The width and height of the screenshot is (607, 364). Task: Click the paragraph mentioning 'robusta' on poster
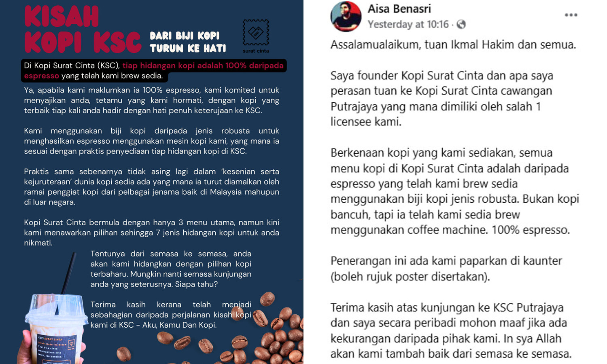(151, 141)
